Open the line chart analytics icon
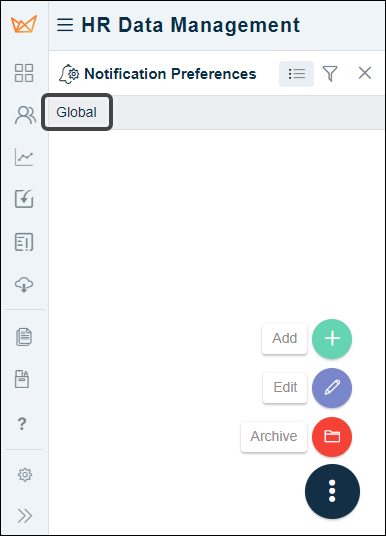Image resolution: width=386 pixels, height=536 pixels. click(24, 157)
